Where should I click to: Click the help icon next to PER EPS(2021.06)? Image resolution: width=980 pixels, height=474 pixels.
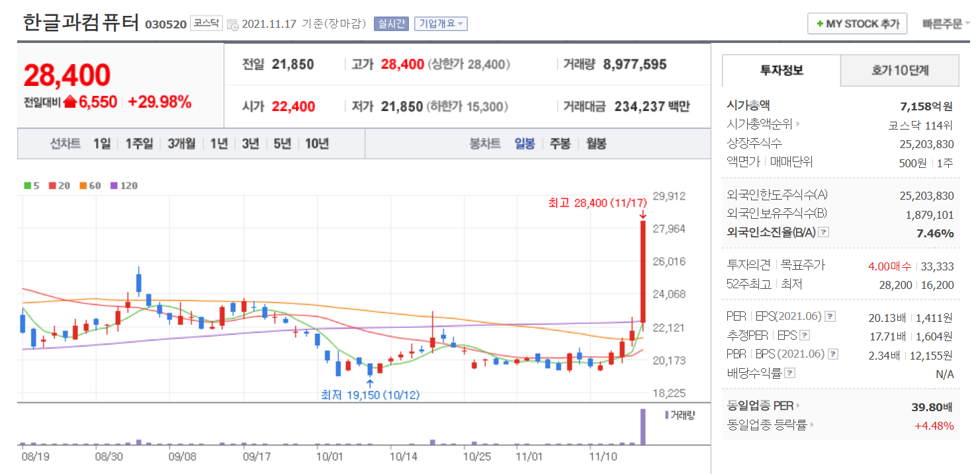pos(831,317)
